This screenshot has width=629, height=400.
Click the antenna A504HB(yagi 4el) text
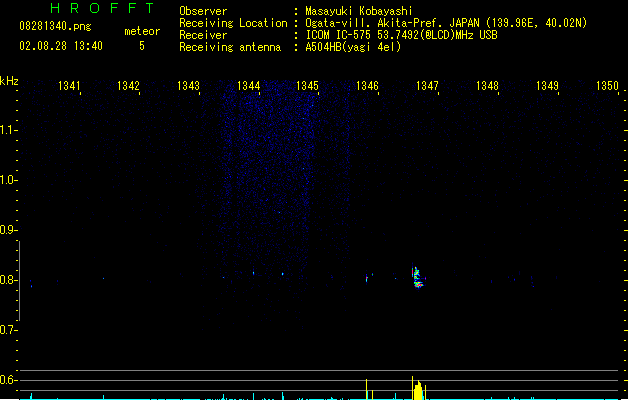(x=353, y=47)
